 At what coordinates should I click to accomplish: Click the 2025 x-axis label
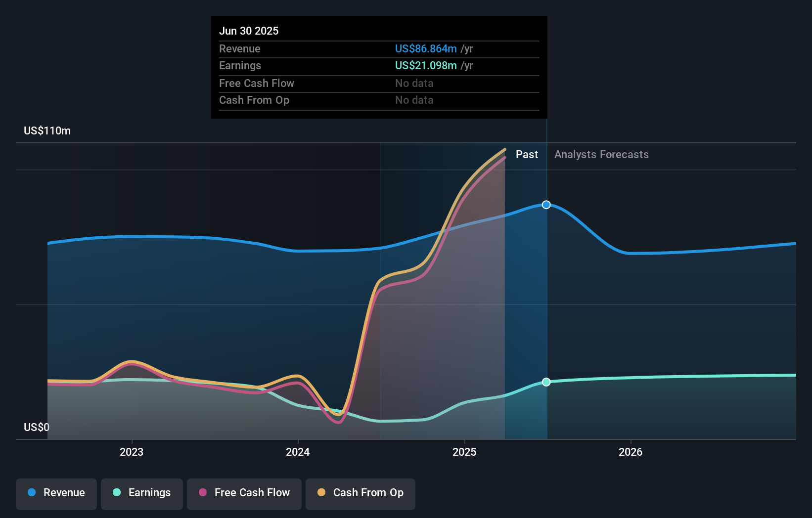pos(464,452)
